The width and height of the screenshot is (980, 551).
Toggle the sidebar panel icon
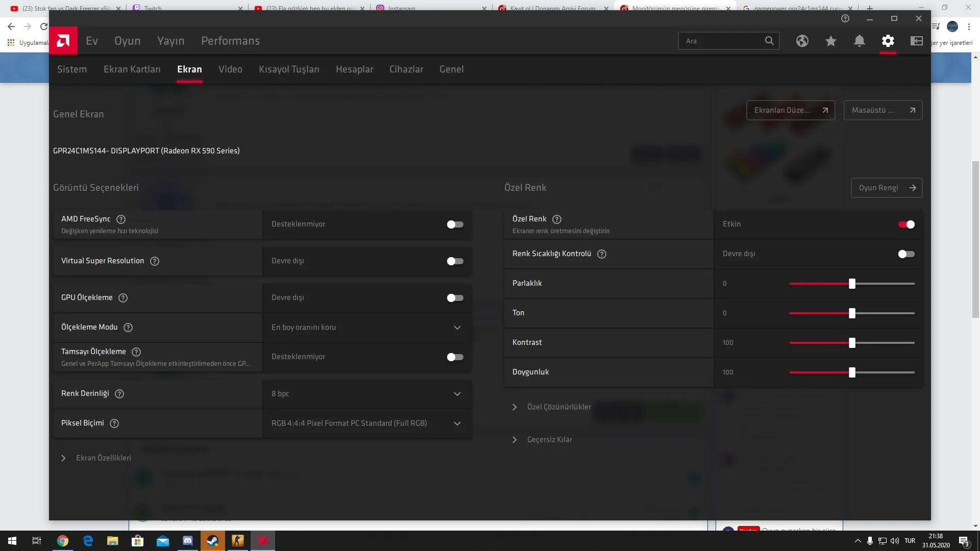(916, 41)
